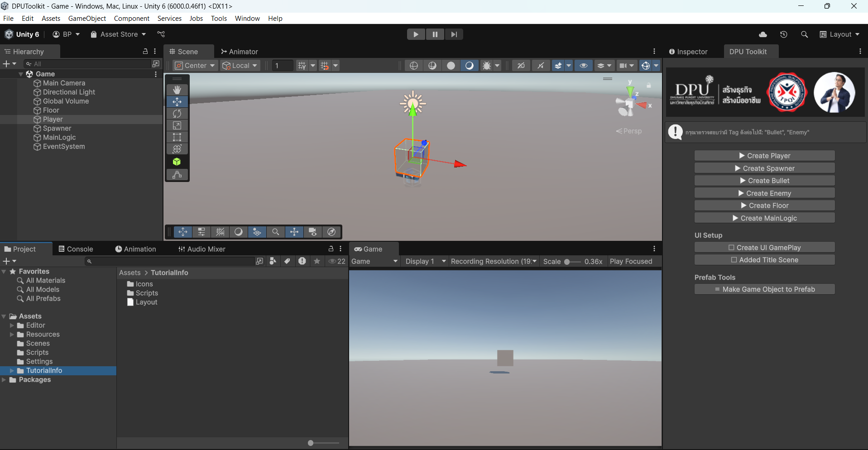Select the Rect tool

click(x=177, y=137)
